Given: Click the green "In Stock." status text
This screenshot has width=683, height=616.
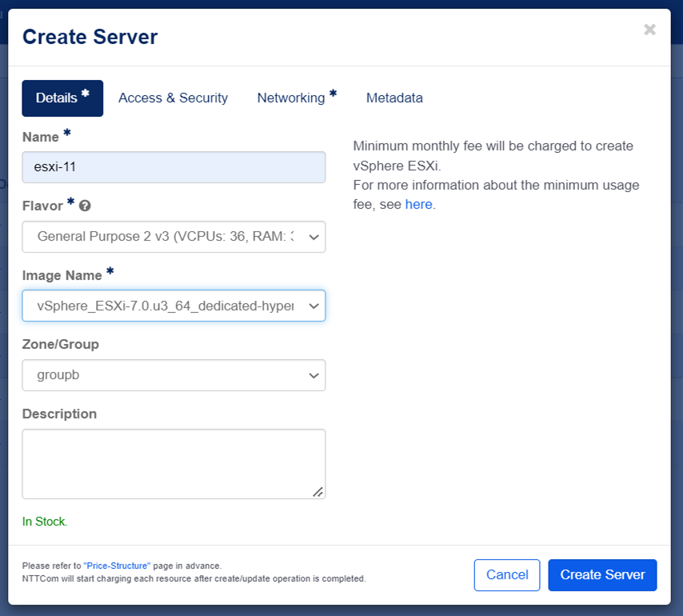Looking at the screenshot, I should (45, 522).
